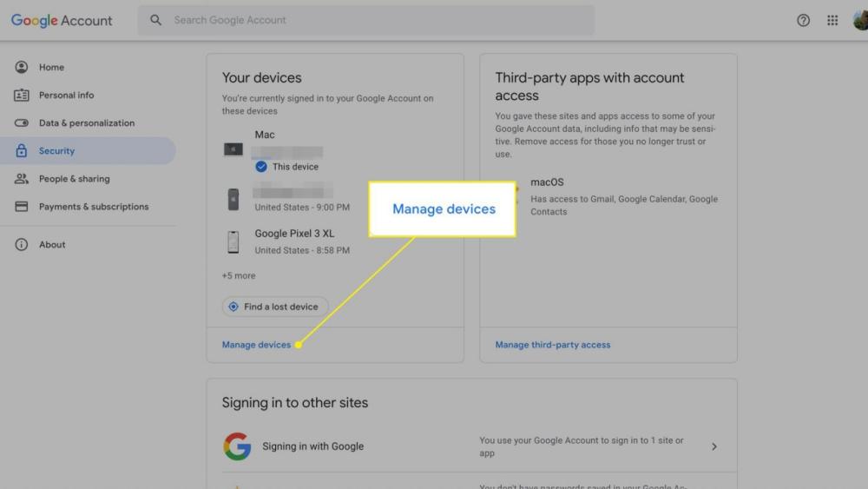The width and height of the screenshot is (868, 489).
Task: Open the Help question mark icon
Action: 803,21
